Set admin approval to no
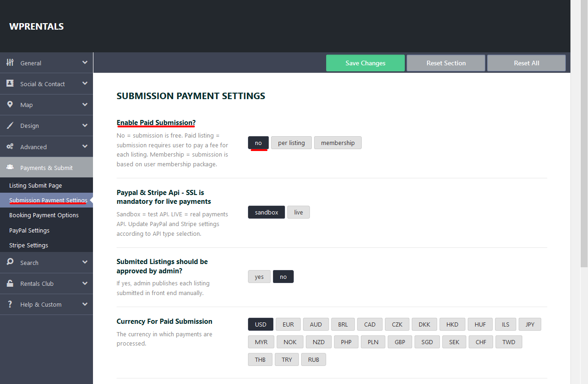The image size is (588, 384). (x=283, y=277)
